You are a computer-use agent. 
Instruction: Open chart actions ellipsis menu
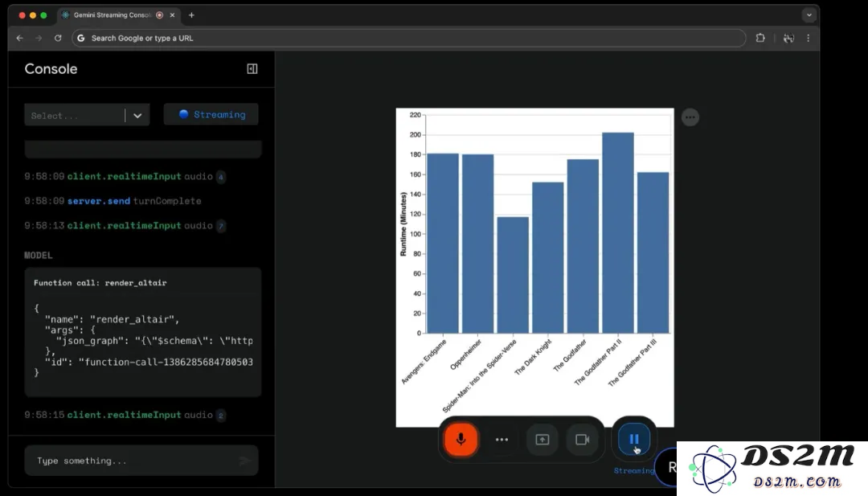point(690,117)
